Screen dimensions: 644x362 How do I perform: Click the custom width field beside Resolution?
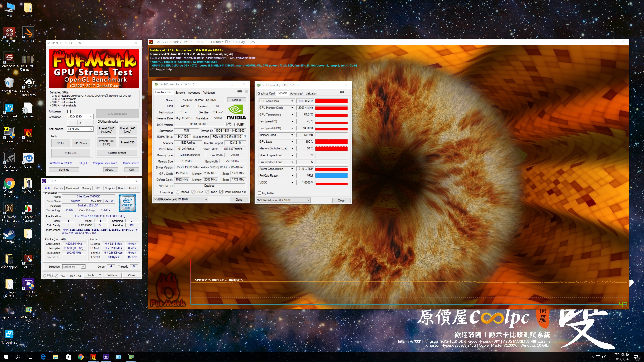click(72, 123)
